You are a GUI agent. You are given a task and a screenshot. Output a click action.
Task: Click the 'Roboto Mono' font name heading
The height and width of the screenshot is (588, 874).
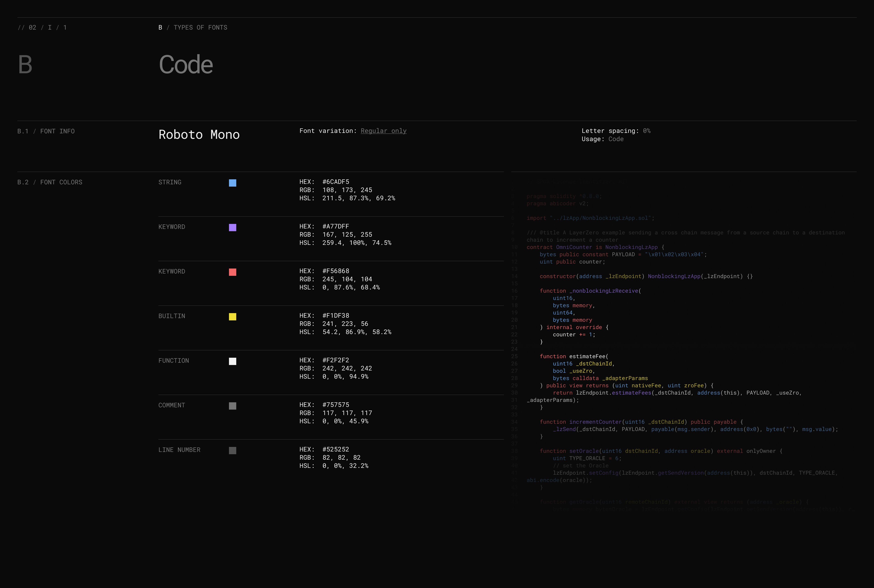coord(199,135)
